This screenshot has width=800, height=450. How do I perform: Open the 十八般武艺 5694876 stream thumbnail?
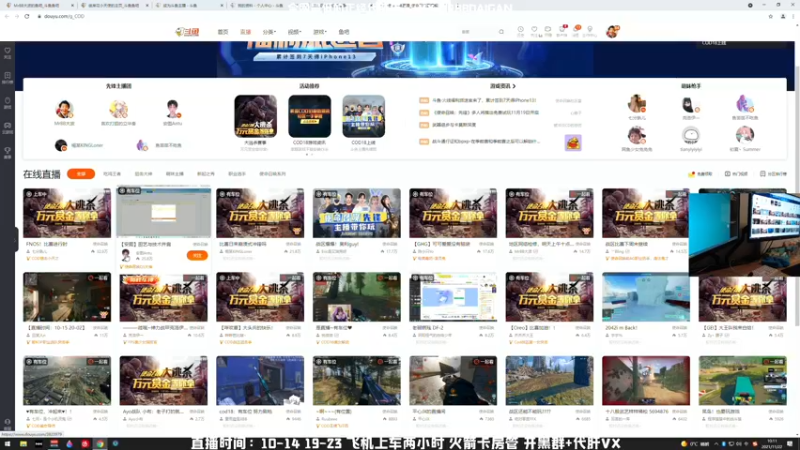pos(646,381)
